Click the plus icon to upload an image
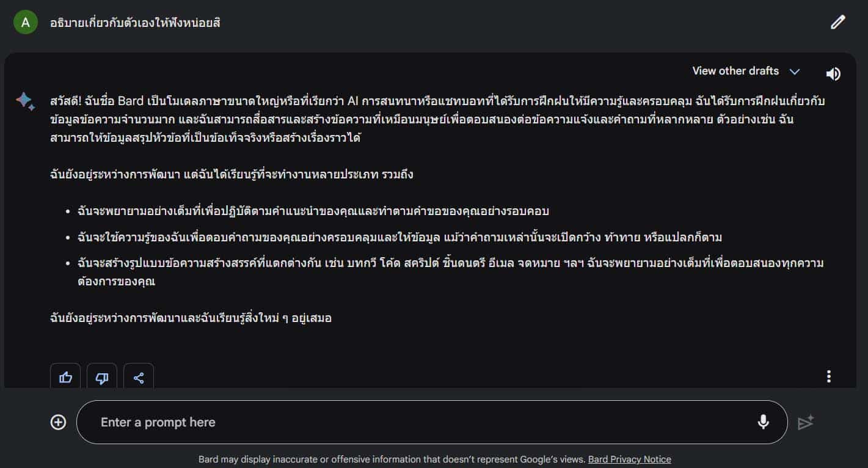Screen dimensions: 868x468 point(58,422)
